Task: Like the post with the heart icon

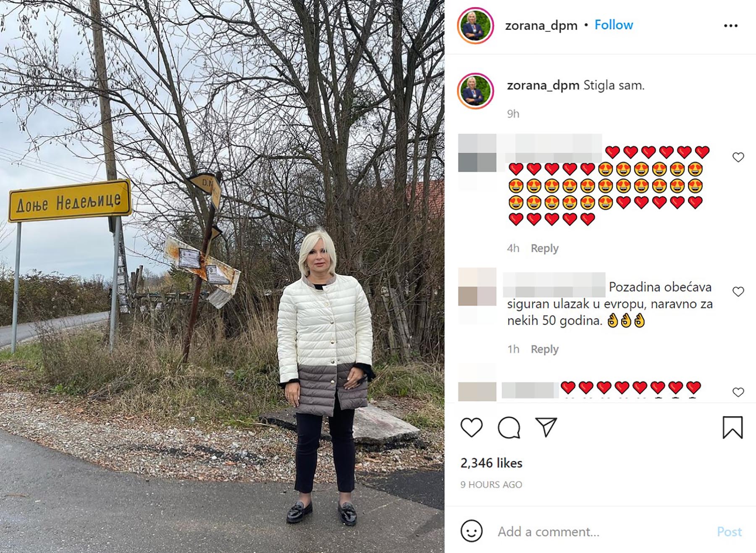Action: click(x=471, y=427)
